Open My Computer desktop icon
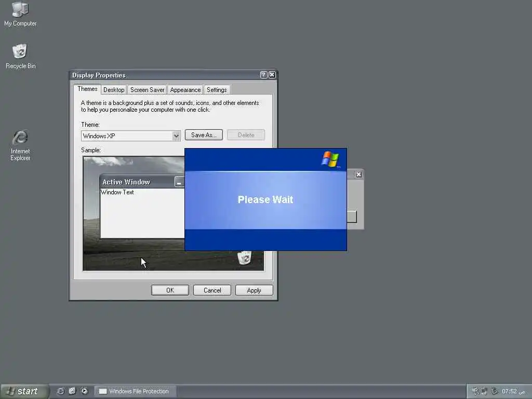The height and width of the screenshot is (399, 532). tap(20, 14)
